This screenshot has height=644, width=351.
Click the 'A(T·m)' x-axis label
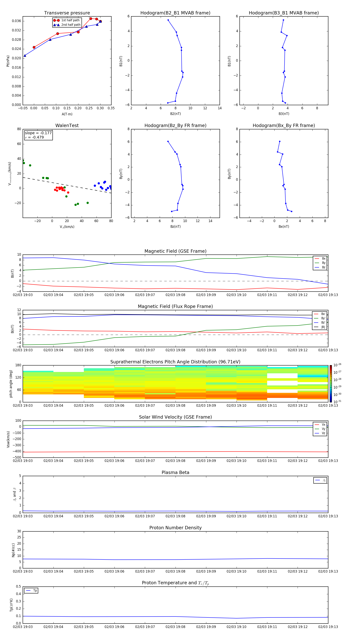[67, 114]
